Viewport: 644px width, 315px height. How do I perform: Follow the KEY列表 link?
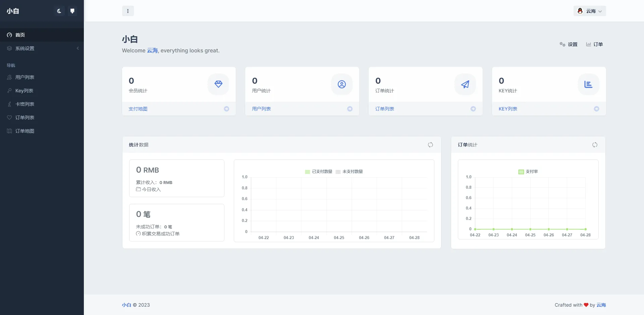508,109
